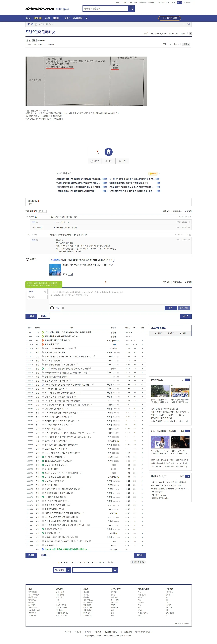Click the gold coin 55.0k badge

coord(153,173)
